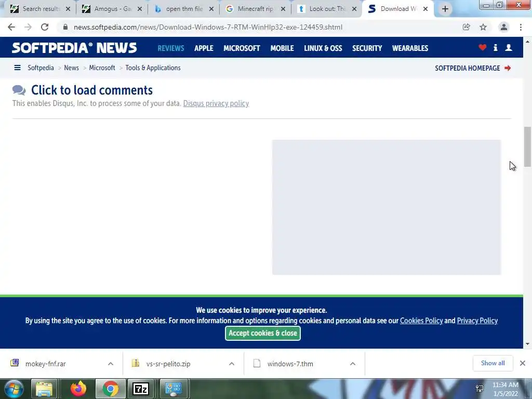The width and height of the screenshot is (532, 399).
Task: Click the red arrow next to Softpedia Homepage
Action: coord(508,68)
